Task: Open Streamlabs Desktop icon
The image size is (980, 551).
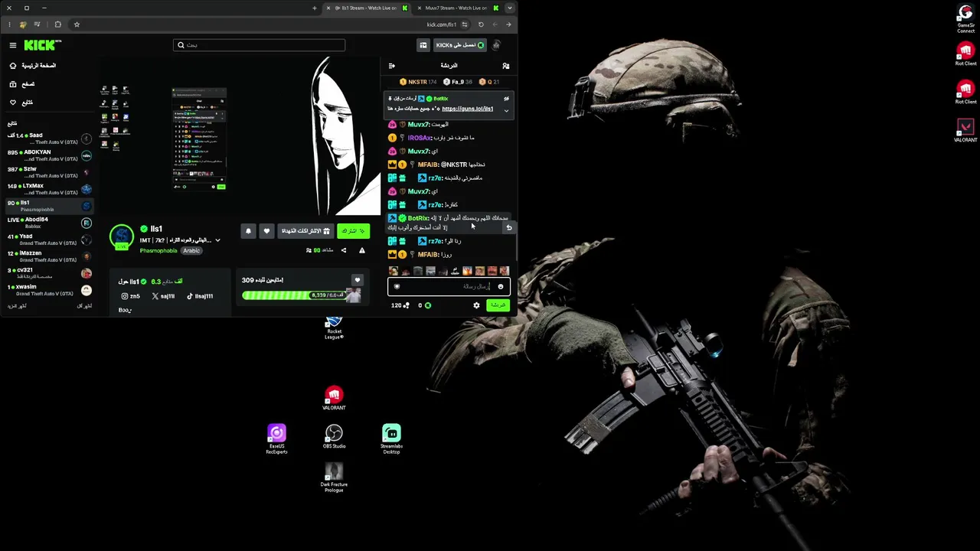Action: 391,439
